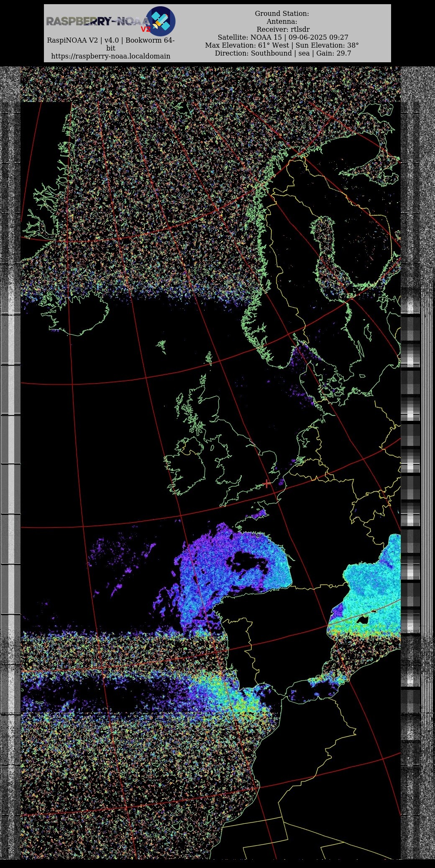Click the 'Direction: Southbound | sea | Gain: 29.7' line
Screen dimensions: 435x868
(283, 53)
